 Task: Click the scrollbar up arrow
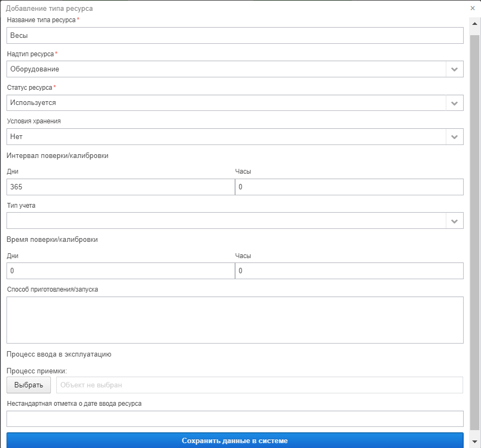coord(474,24)
